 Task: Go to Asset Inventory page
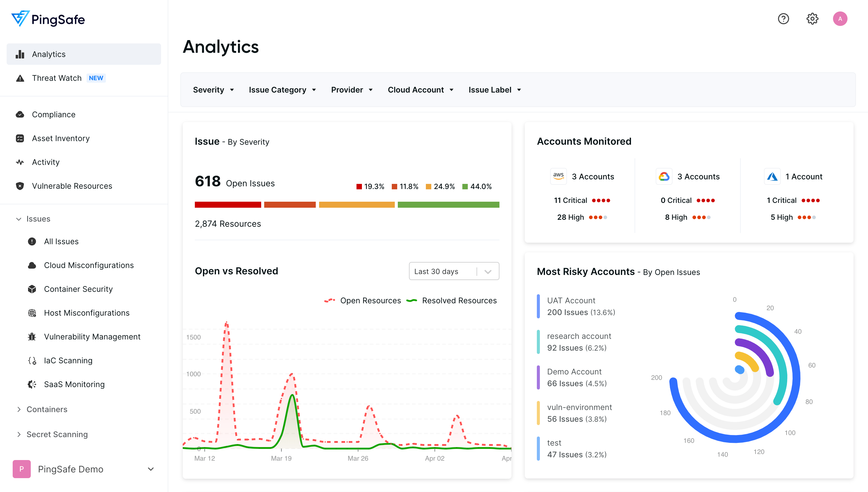point(61,138)
